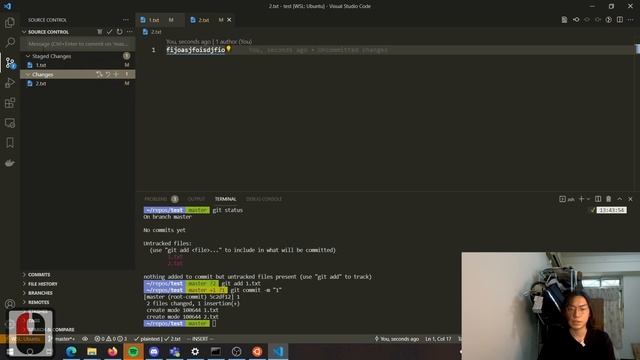Expand the Branches section

24,293
